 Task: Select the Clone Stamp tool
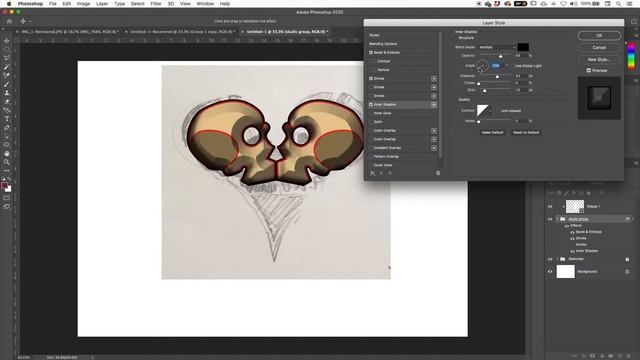[x=7, y=93]
